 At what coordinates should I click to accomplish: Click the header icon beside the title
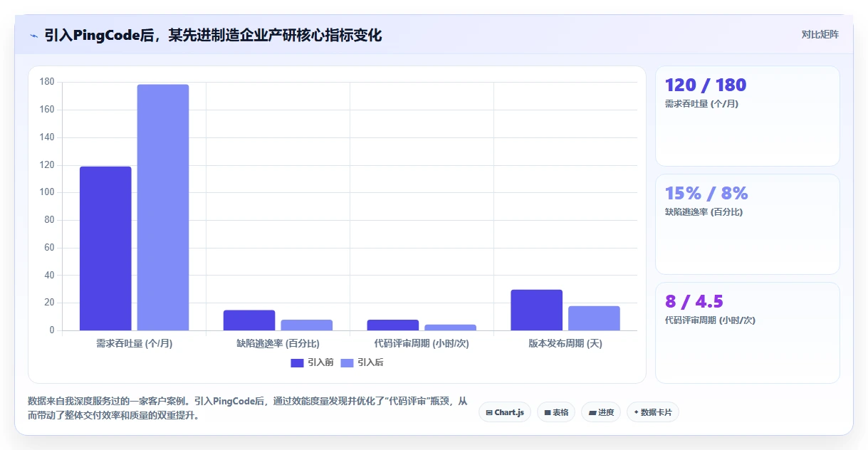click(33, 36)
